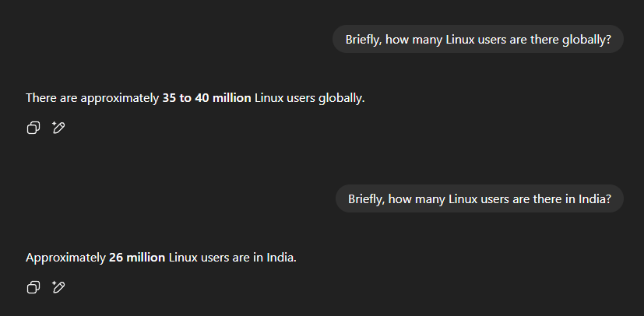Image resolution: width=644 pixels, height=316 pixels.
Task: Click the word 'Briefly' in the first question
Action: pos(362,39)
